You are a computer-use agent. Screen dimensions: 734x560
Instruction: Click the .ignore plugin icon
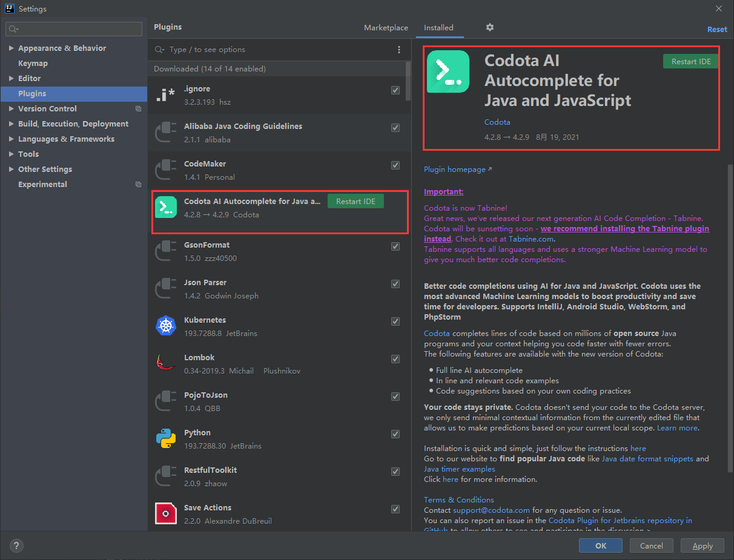coord(165,96)
